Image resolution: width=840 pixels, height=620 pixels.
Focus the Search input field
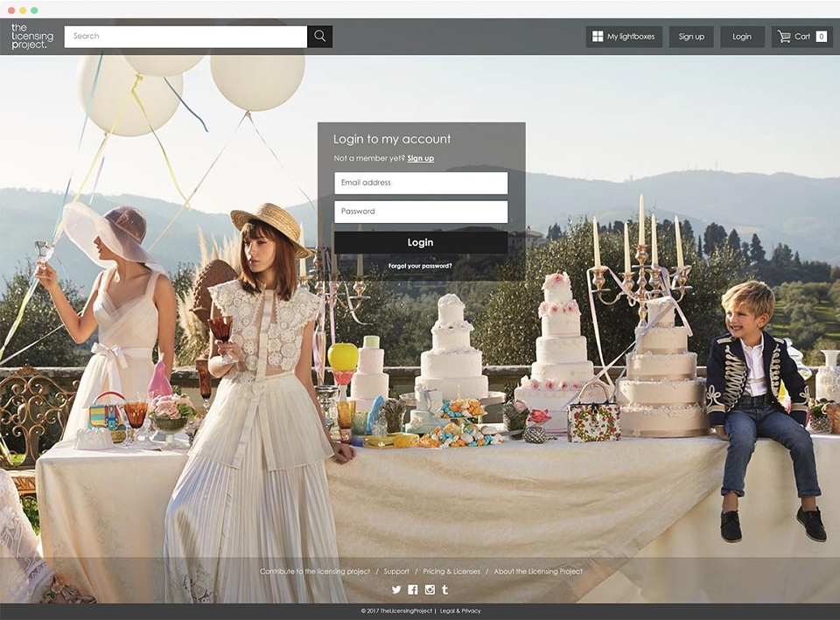tap(185, 37)
